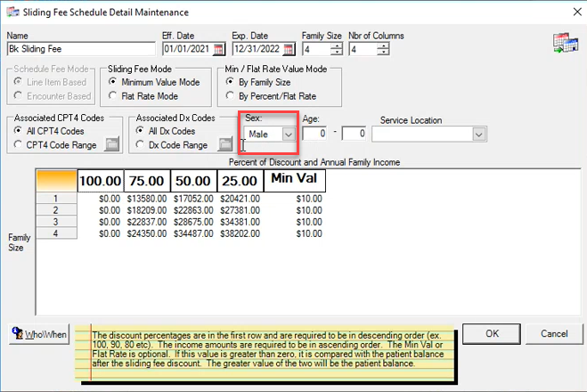Screen dimensions: 587x392
Task: Select family size row 2 header
Action: pyautogui.click(x=56, y=210)
